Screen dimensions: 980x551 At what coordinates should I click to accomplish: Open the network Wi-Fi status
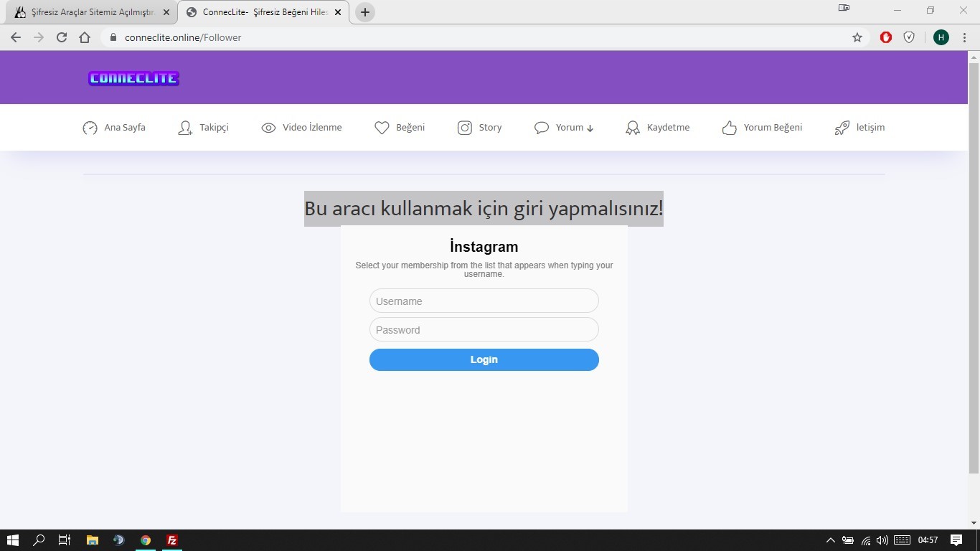click(866, 540)
